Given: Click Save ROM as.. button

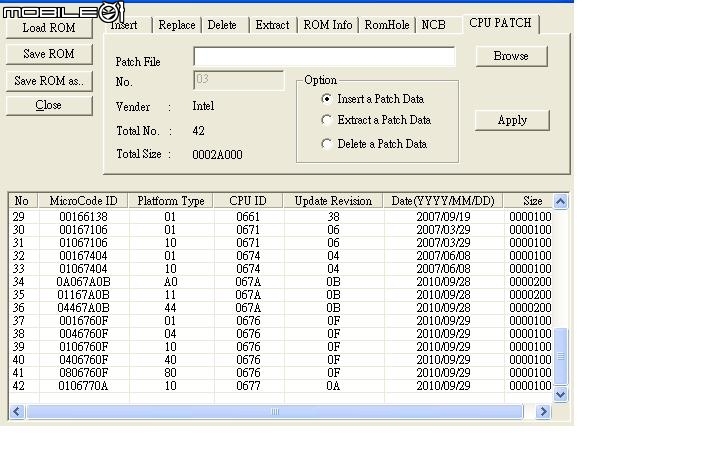Looking at the screenshot, I should coord(48,80).
